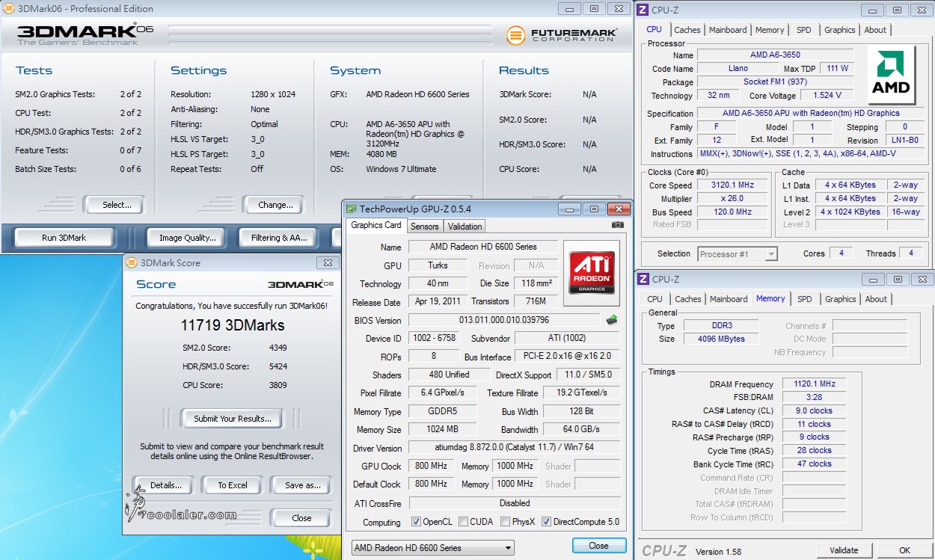Open About tab in lower CPU-Z window

(x=876, y=299)
